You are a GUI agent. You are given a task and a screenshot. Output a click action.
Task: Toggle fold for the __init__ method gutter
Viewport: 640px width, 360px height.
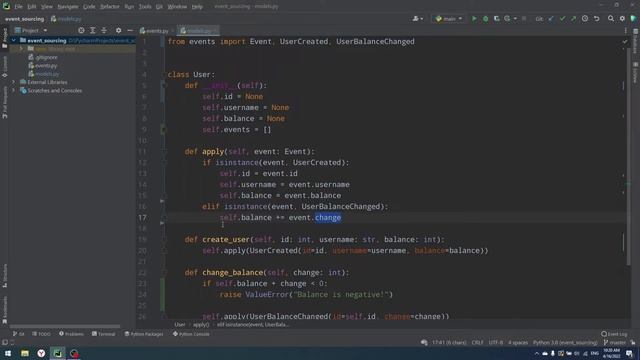tap(164, 85)
